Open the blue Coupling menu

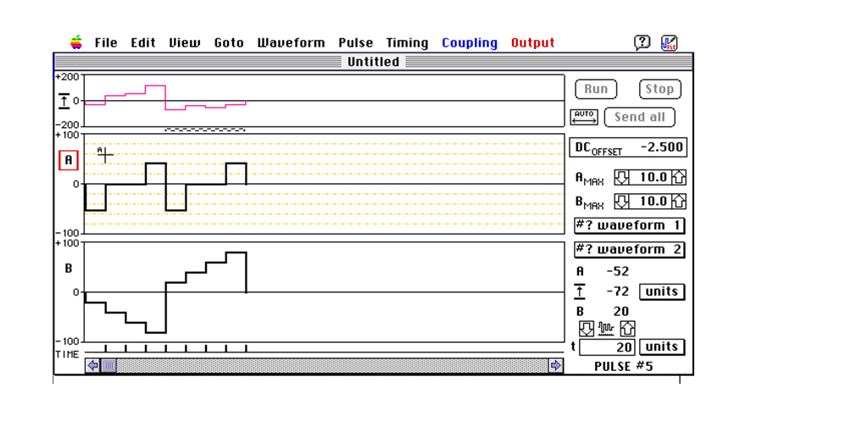(x=470, y=42)
